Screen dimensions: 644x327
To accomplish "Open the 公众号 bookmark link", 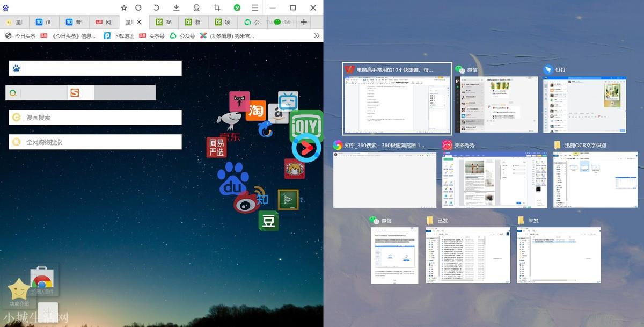I will point(182,36).
